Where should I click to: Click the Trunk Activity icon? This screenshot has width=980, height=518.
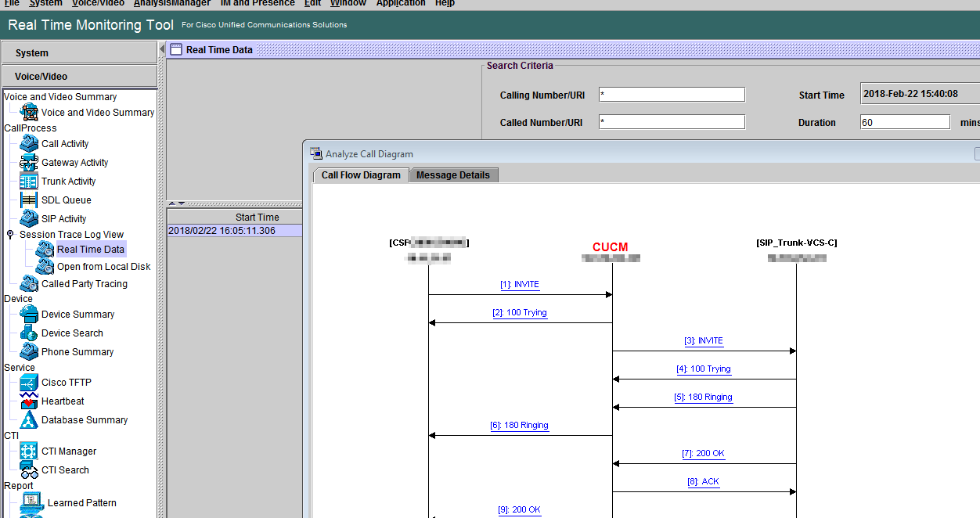29,182
